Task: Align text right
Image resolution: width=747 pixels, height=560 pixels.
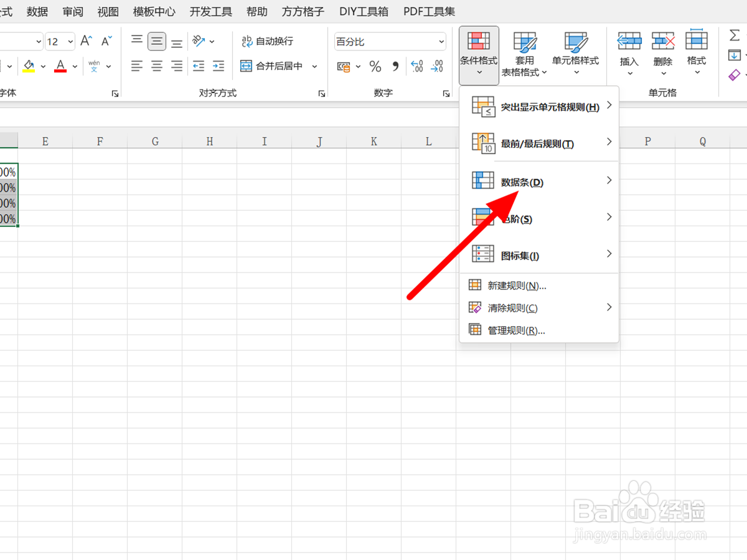Action: pos(177,65)
